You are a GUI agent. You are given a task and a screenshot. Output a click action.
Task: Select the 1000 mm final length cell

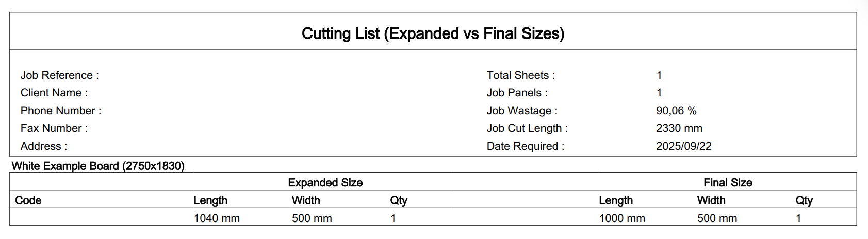622,218
